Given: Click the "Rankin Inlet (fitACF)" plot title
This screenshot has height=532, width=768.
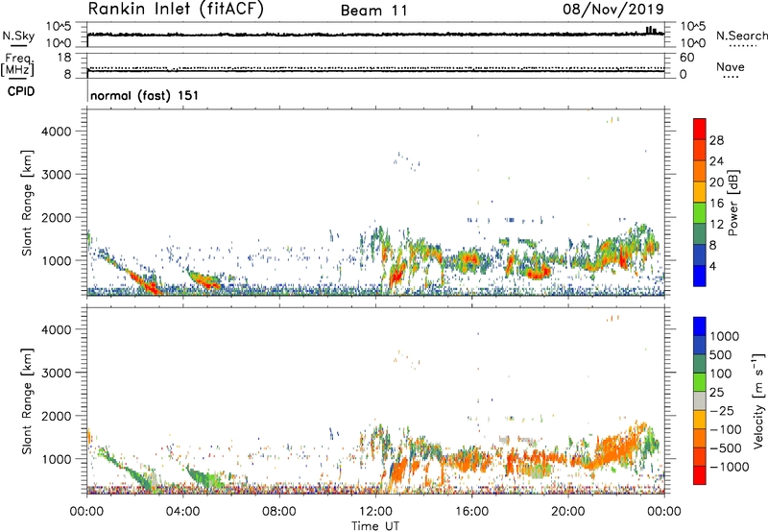Looking at the screenshot, I should 176,9.
